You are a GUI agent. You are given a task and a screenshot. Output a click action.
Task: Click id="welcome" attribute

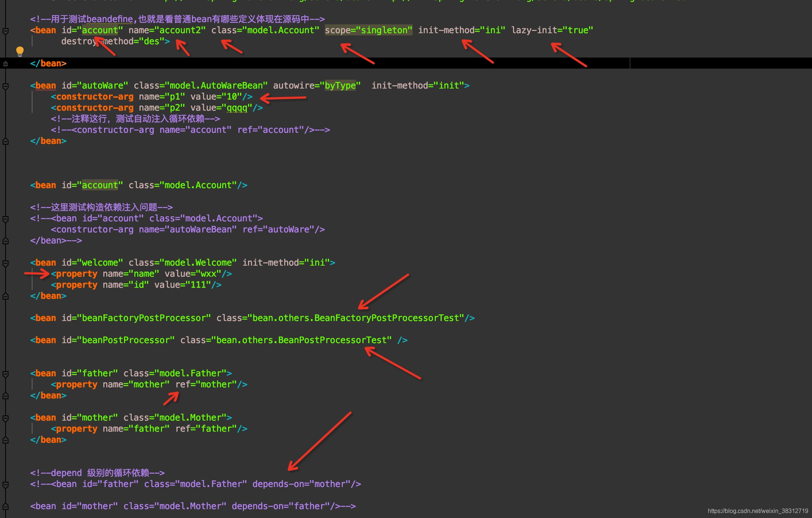(92, 263)
